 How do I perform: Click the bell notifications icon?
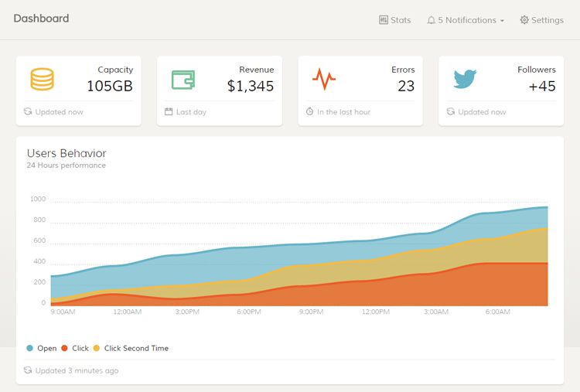coord(431,20)
